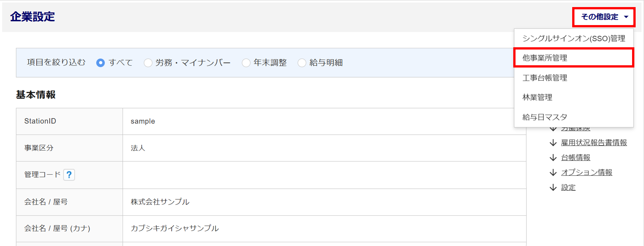Select the 年末調整 radio option
The width and height of the screenshot is (644, 246).
(x=246, y=63)
